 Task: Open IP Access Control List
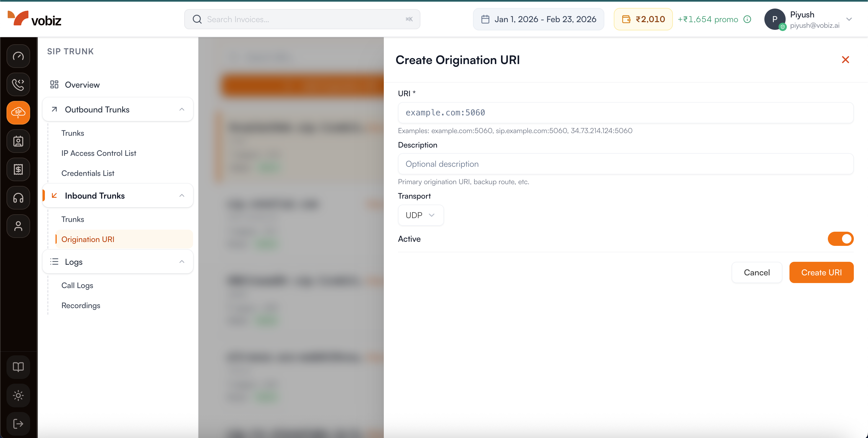pyautogui.click(x=98, y=153)
